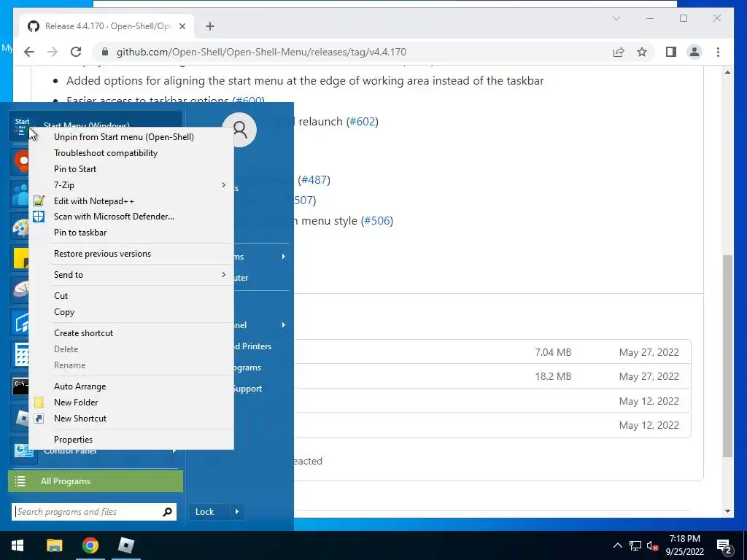Click the Microsoft Defender shield icon
Viewport: 747px width, 560px height.
pos(39,216)
